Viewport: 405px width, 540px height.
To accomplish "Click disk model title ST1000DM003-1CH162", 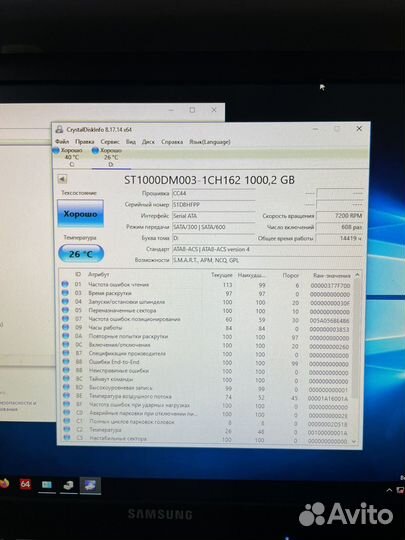I will click(x=183, y=180).
